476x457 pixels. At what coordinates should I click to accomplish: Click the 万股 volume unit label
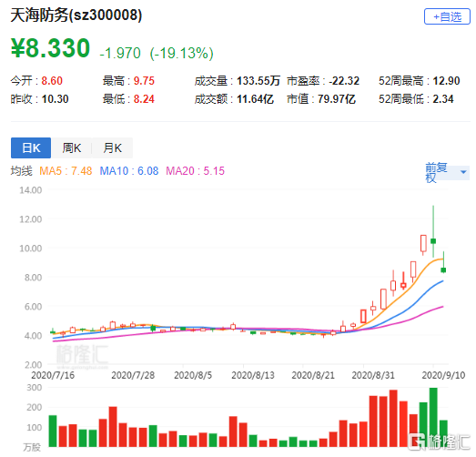(32, 447)
